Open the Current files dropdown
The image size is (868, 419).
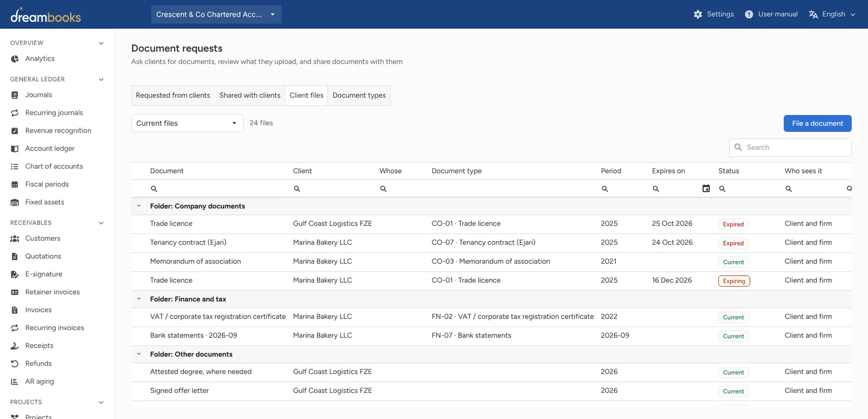(x=187, y=123)
